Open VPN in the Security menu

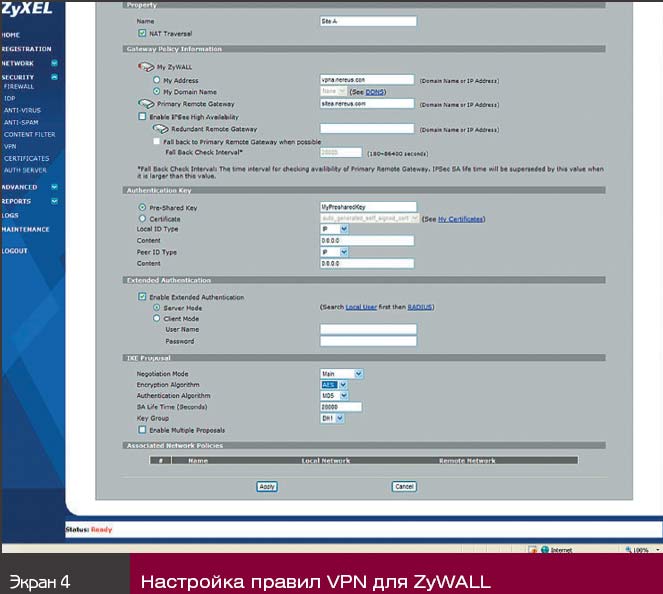click(10, 145)
